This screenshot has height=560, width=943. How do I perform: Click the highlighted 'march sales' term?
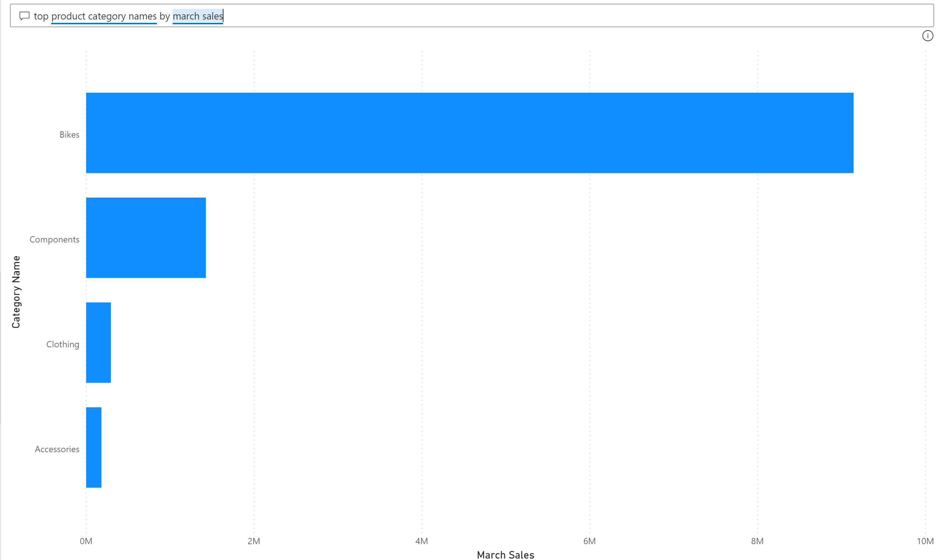pos(197,16)
